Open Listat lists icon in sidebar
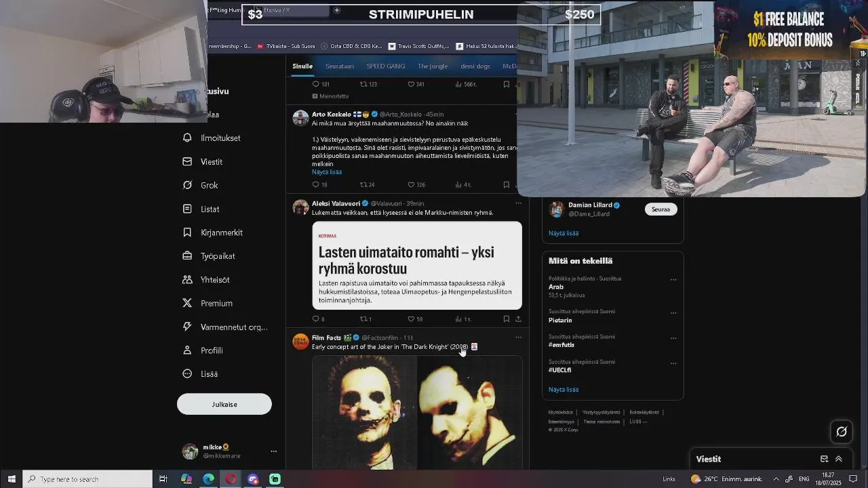 click(x=187, y=209)
